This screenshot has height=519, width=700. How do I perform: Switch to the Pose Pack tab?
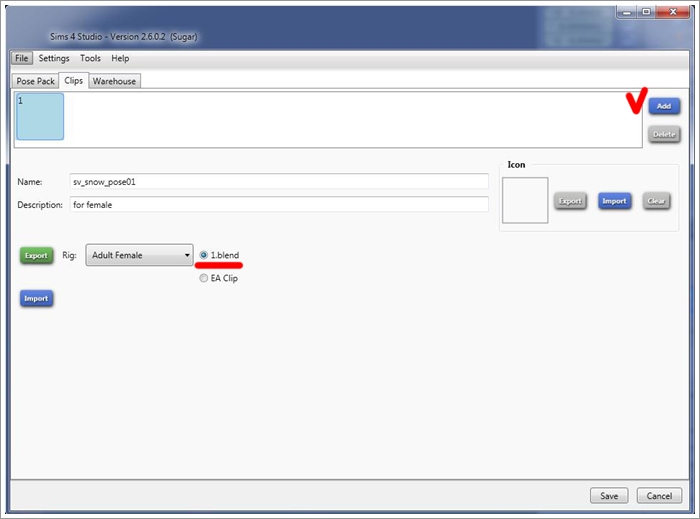pos(35,81)
